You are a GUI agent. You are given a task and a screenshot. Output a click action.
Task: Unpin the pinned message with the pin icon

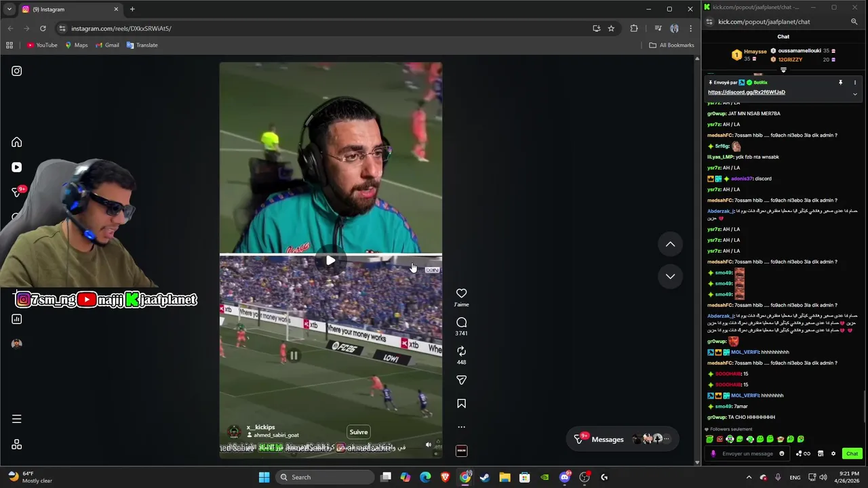[840, 83]
